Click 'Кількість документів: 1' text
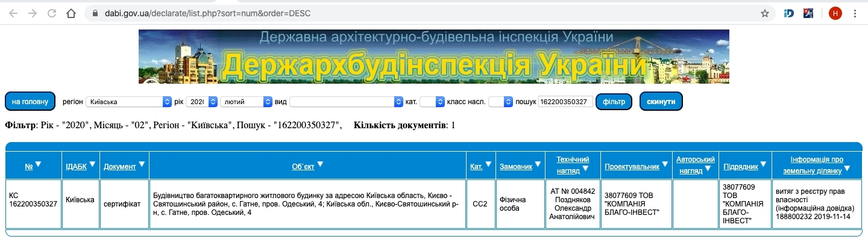 tap(404, 125)
